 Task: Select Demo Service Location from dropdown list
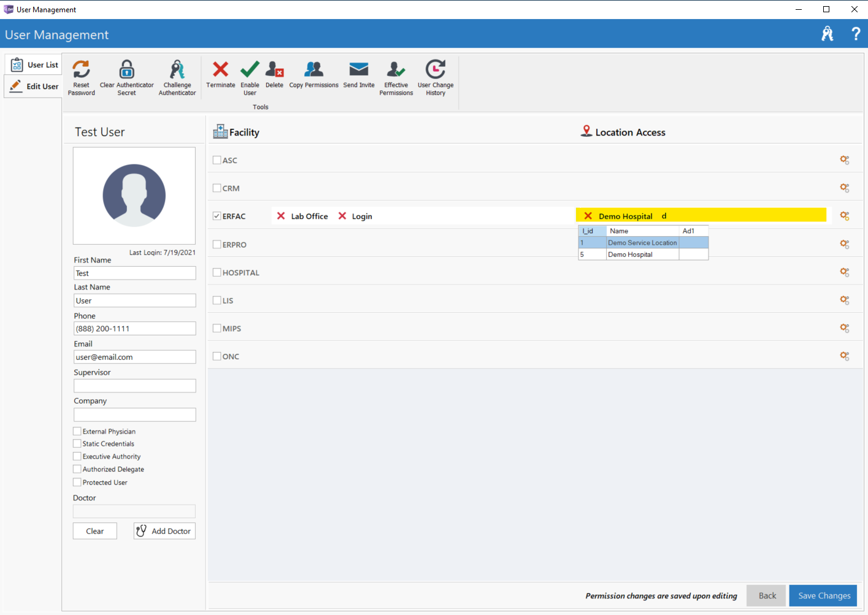(x=642, y=243)
